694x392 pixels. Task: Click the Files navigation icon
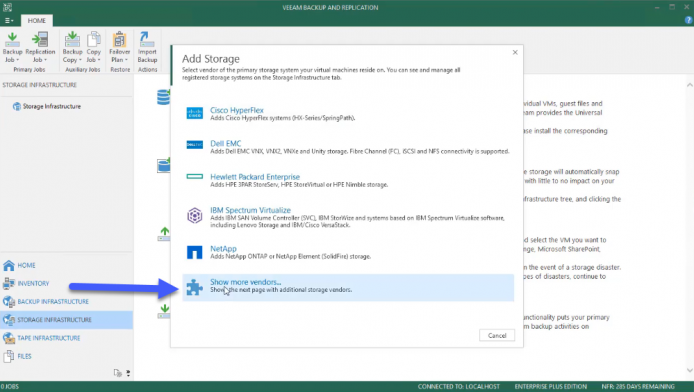point(9,356)
